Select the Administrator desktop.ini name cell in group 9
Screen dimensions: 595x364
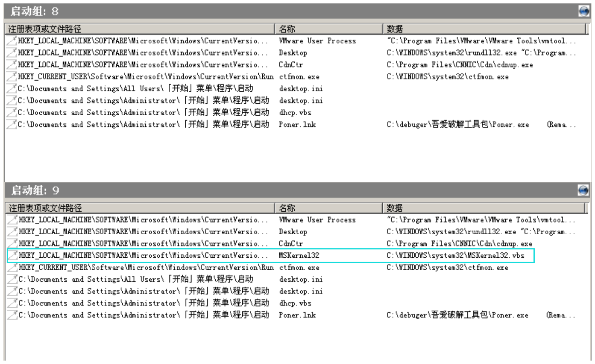point(301,291)
